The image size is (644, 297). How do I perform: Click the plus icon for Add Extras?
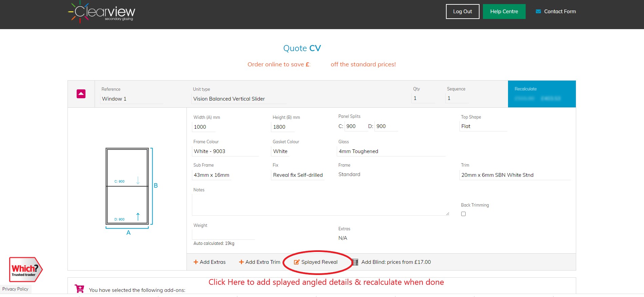[x=196, y=262]
